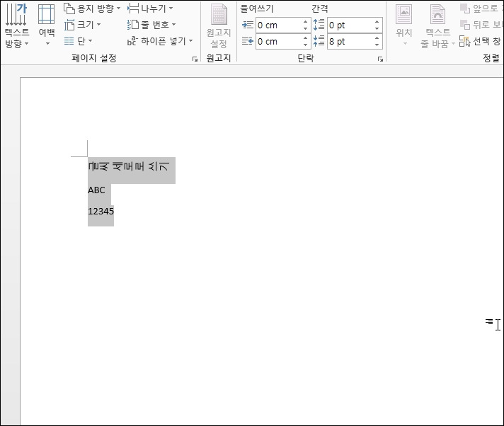Open the 위치 position menu
The height and width of the screenshot is (426, 504).
404,25
